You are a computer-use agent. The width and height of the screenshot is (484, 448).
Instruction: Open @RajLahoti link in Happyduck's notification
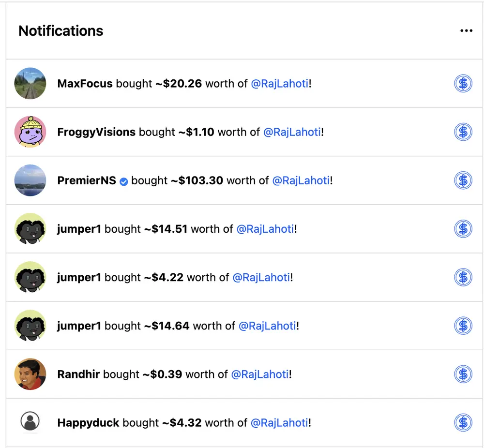pos(279,422)
